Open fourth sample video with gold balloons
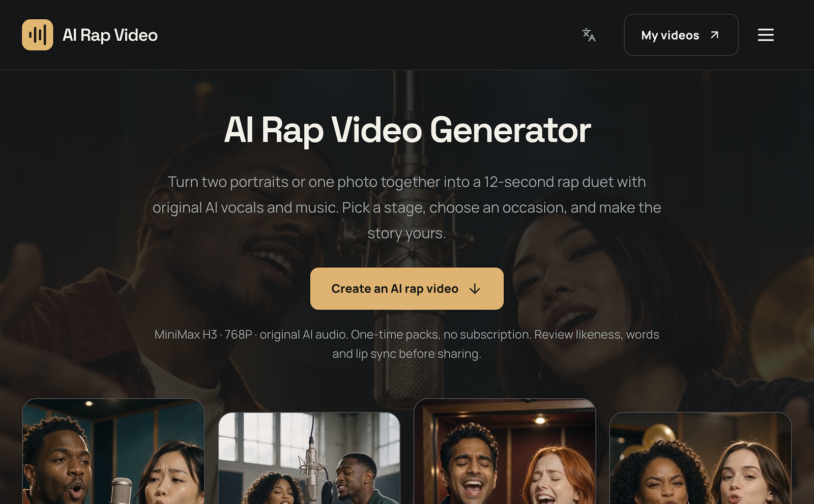 coord(701,458)
